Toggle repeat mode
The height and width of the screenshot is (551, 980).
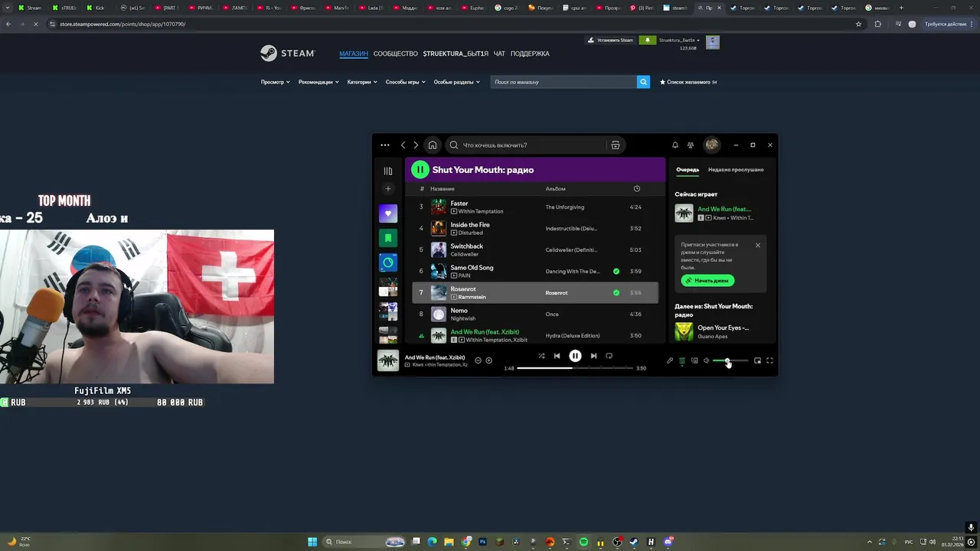(x=609, y=356)
